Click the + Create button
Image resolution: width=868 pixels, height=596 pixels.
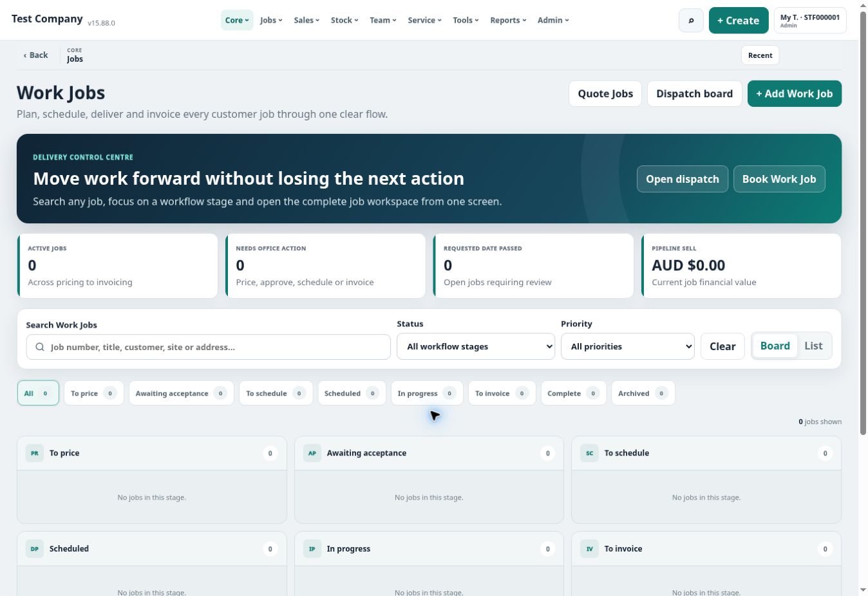[739, 21]
